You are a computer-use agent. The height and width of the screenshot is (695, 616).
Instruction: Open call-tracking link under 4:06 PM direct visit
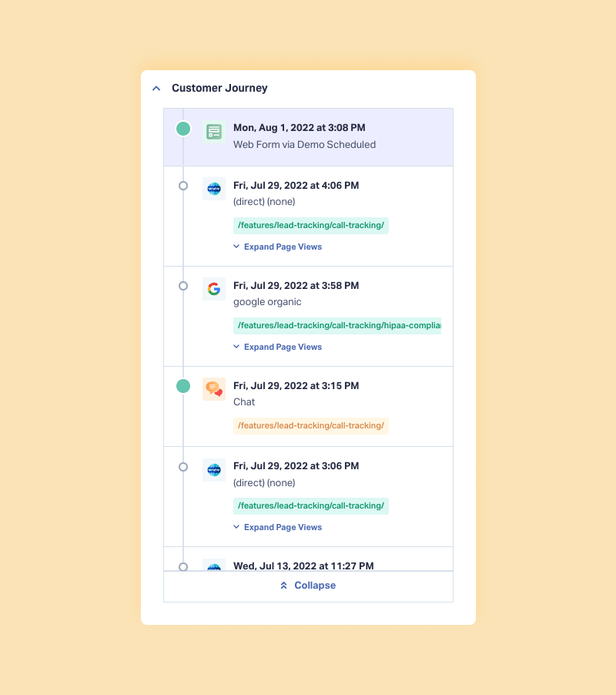[x=311, y=226]
